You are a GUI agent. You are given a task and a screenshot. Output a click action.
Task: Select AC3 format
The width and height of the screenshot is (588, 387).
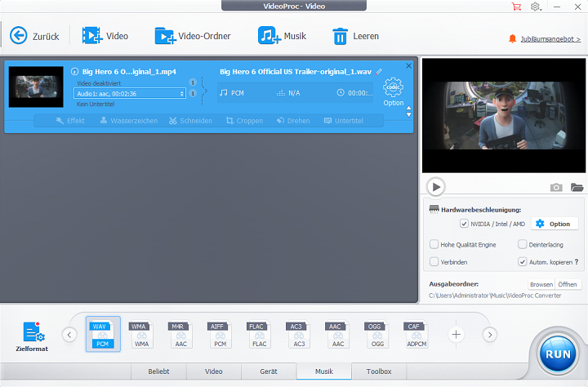(299, 334)
